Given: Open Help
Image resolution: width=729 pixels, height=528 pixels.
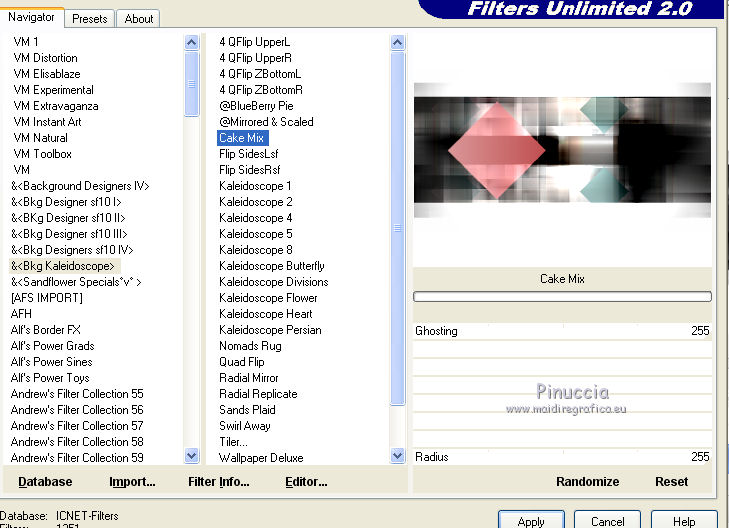Looking at the screenshot, I should [684, 521].
